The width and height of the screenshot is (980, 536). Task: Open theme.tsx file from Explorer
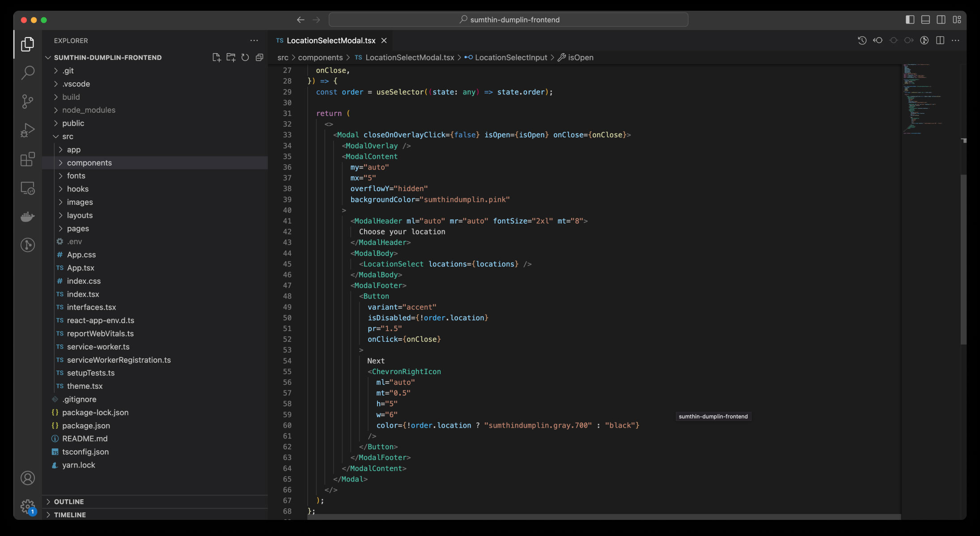pos(85,386)
